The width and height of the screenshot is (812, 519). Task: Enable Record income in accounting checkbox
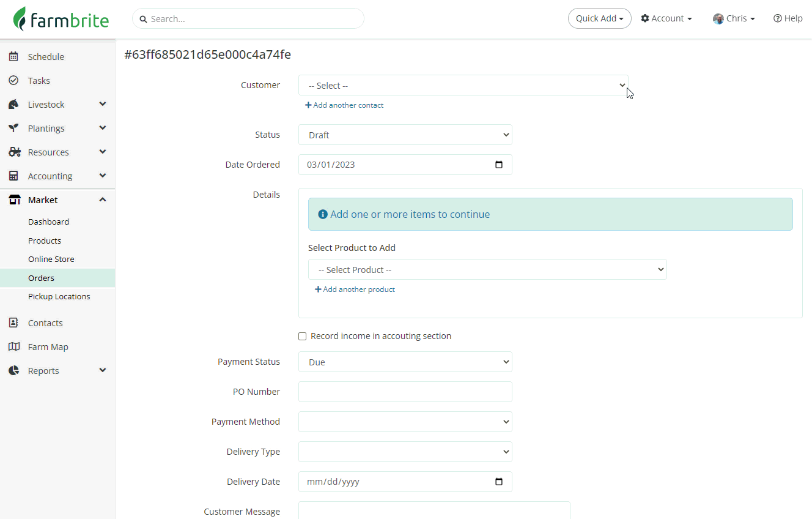pos(302,337)
